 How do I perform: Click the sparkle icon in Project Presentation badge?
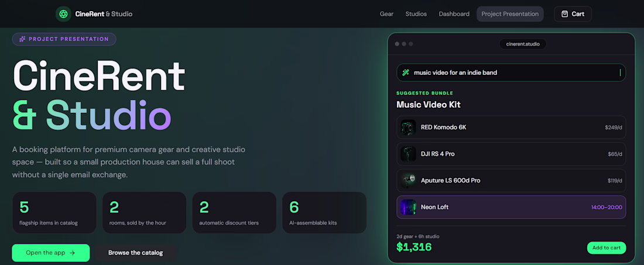click(23, 39)
